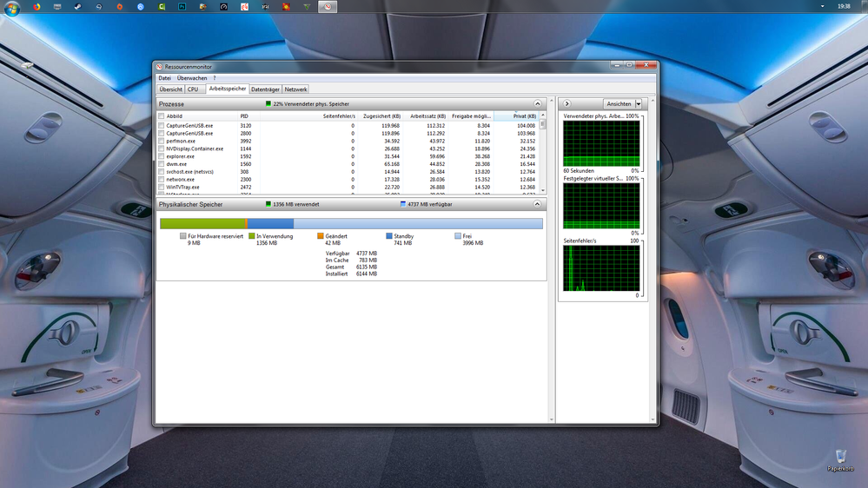Tick the perfmon.exe checkbox
The image size is (868, 488).
(x=161, y=141)
